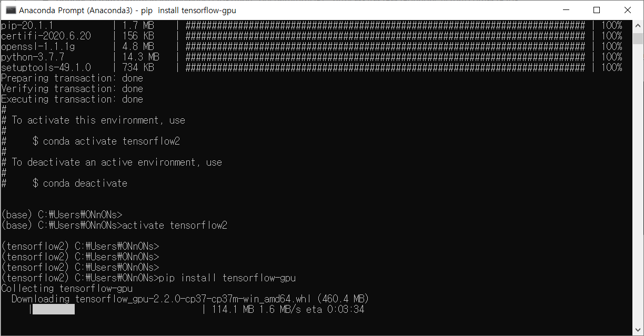
Task: Click the 'openssl-1.1.1g' package name
Action: pyautogui.click(x=38, y=46)
